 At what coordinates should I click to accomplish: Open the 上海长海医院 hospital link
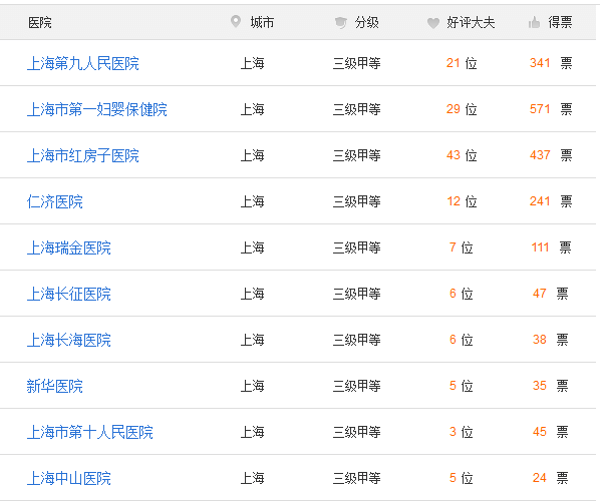tap(69, 340)
